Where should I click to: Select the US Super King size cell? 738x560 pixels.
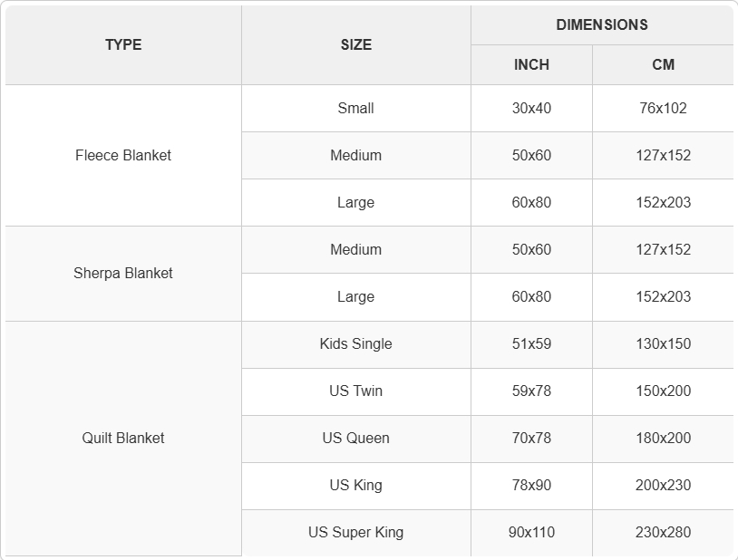tap(356, 533)
